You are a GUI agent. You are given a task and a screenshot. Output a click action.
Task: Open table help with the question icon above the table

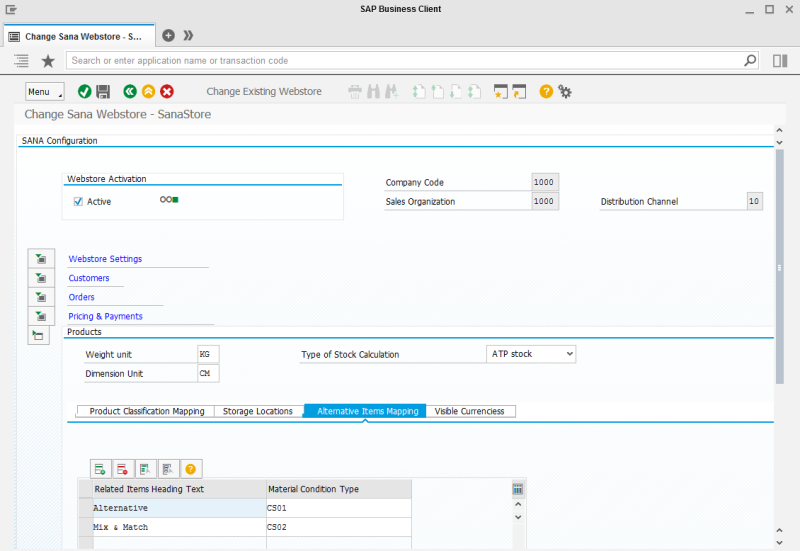click(x=190, y=469)
